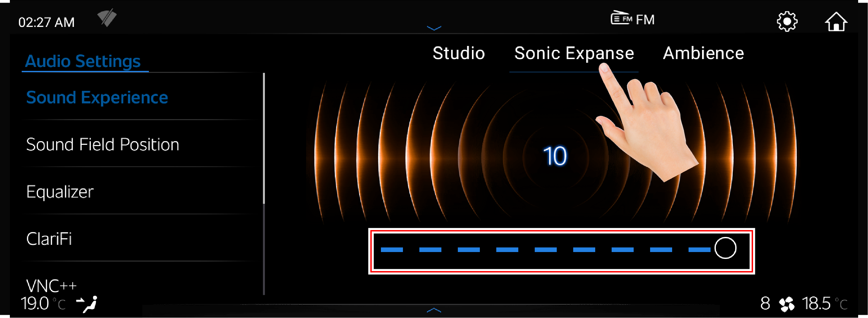The width and height of the screenshot is (868, 318).
Task: Tap the 19.0 °C left temperature
Action: coord(43,304)
